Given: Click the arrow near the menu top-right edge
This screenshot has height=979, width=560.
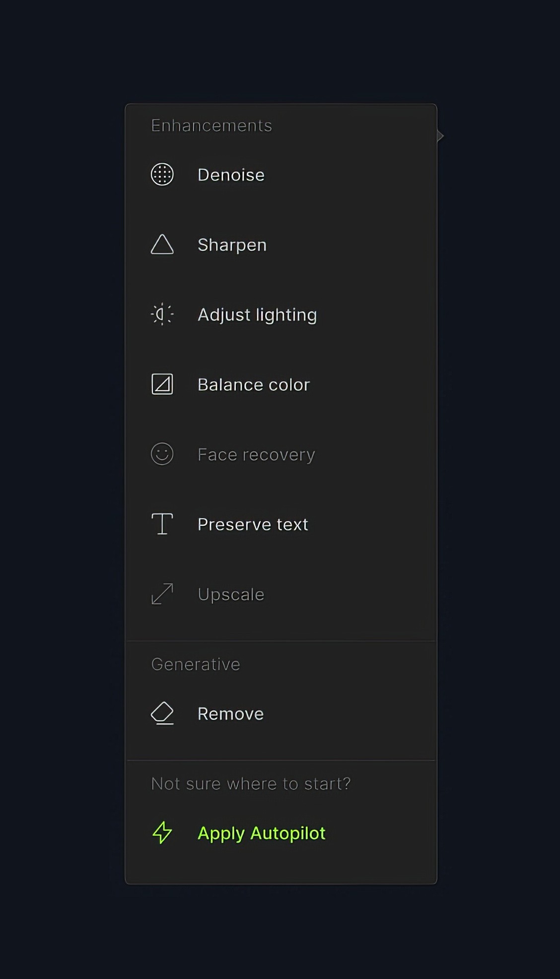Looking at the screenshot, I should click(x=440, y=135).
